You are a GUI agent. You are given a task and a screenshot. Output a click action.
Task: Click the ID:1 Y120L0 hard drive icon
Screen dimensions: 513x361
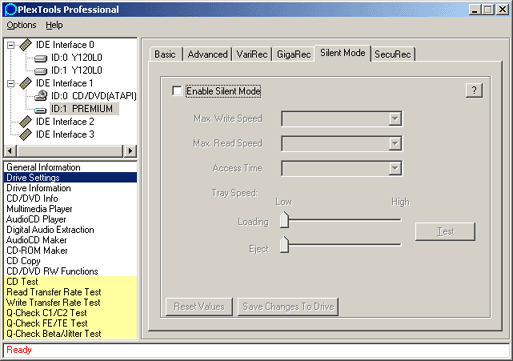tap(41, 71)
